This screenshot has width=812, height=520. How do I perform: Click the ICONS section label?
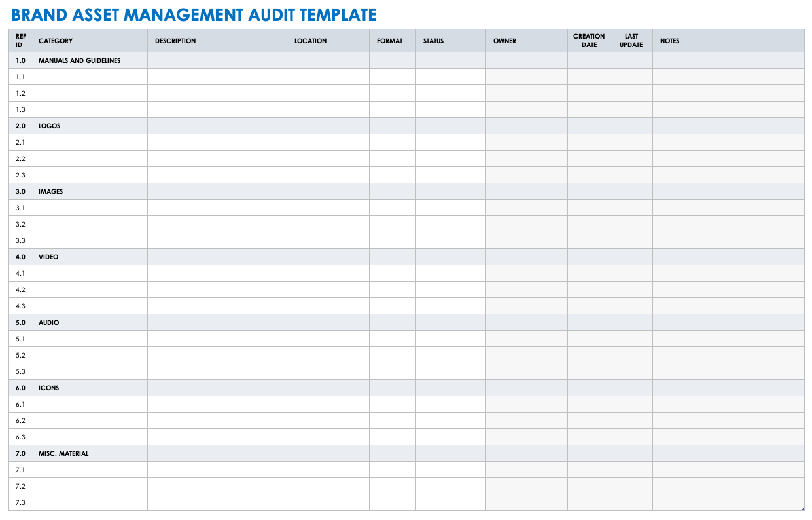49,388
